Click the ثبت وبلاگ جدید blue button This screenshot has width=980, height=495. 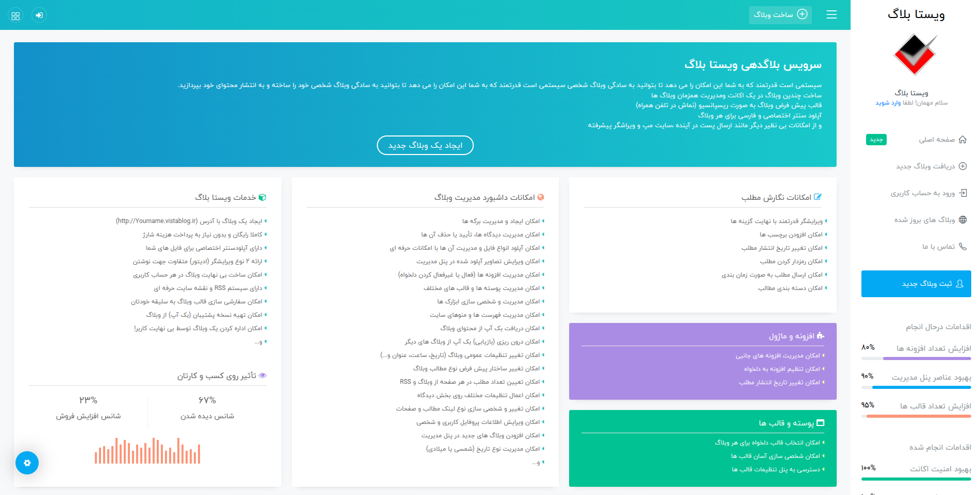pyautogui.click(x=916, y=284)
